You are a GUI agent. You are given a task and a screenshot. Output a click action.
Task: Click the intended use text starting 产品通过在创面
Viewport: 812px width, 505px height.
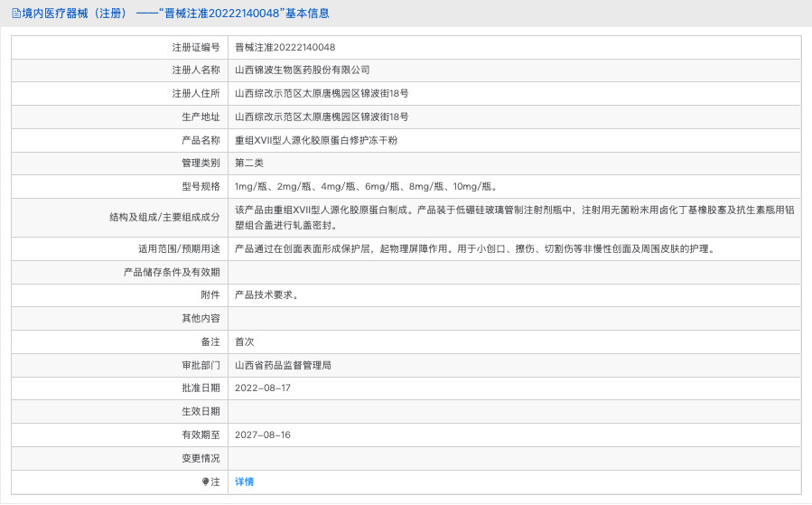[x=475, y=248]
